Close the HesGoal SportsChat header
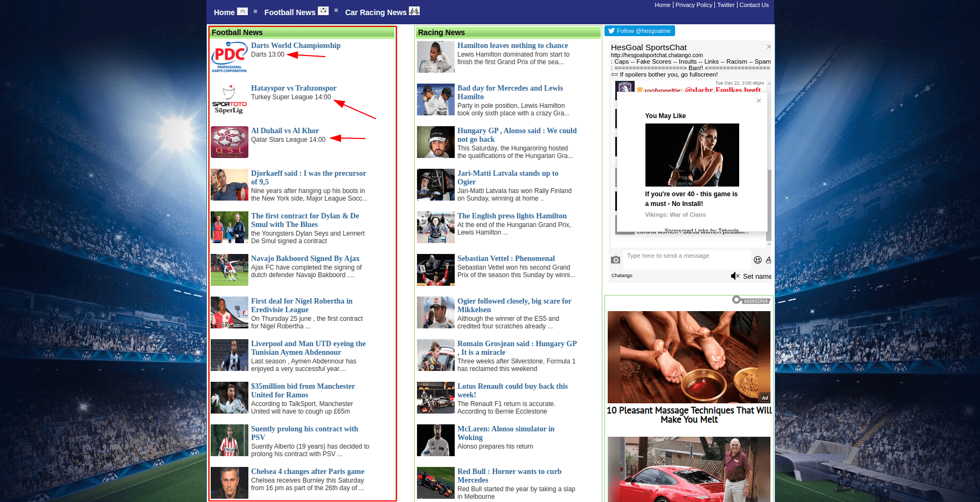The height and width of the screenshot is (502, 980). coord(769,47)
